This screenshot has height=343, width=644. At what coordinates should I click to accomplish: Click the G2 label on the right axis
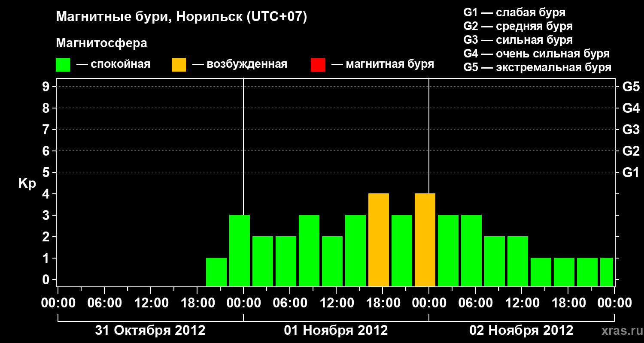click(x=631, y=151)
